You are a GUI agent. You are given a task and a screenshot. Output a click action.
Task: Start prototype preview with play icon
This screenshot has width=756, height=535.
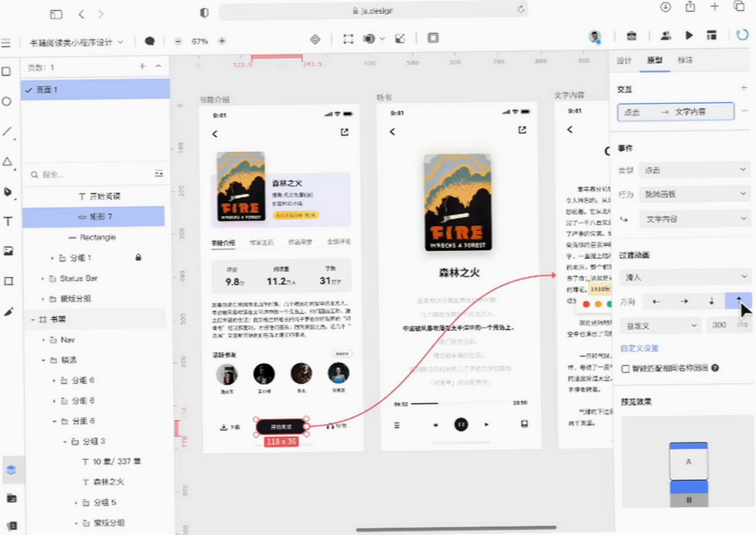tap(689, 36)
